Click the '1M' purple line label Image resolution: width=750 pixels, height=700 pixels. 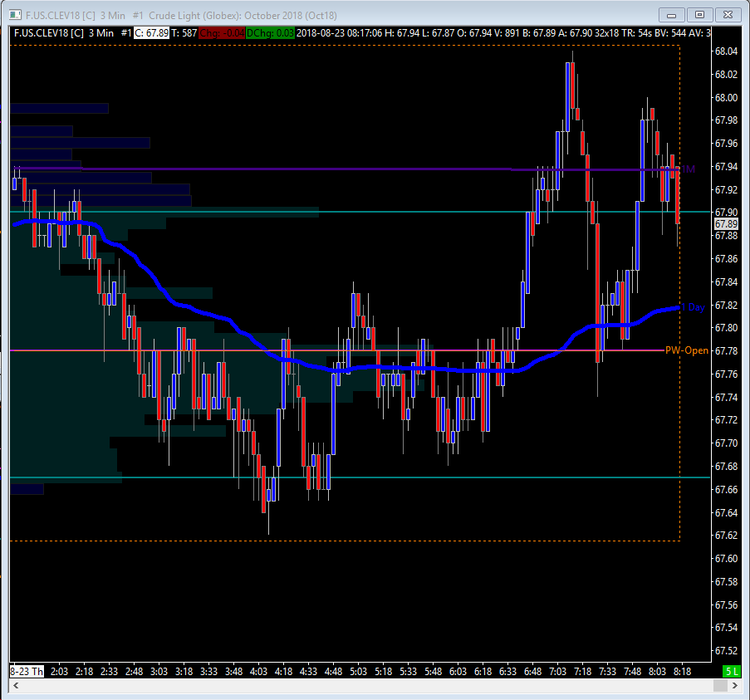click(688, 169)
